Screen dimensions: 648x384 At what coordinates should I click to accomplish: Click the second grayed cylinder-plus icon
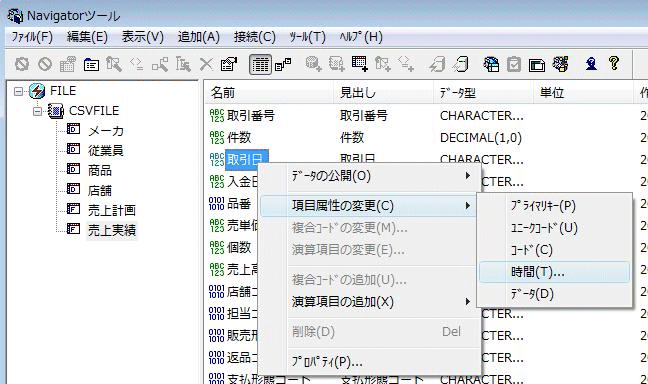point(336,64)
